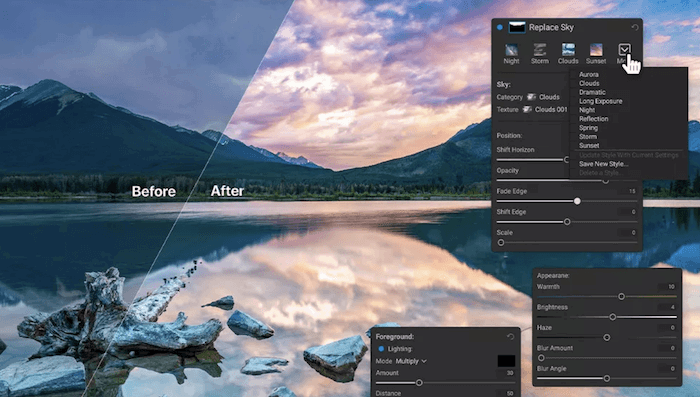This screenshot has width=700, height=397.
Task: Open the sky Texture selector icon
Action: (x=527, y=109)
